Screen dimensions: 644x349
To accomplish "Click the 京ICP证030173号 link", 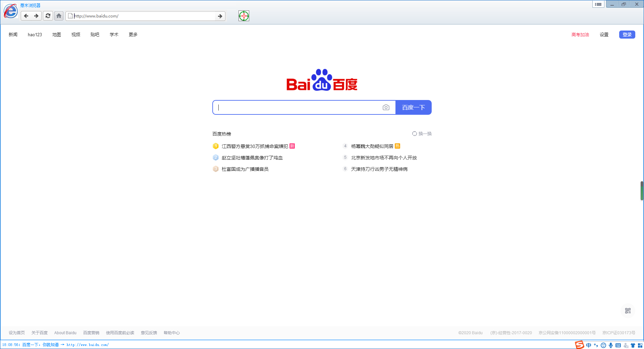I will (x=619, y=333).
